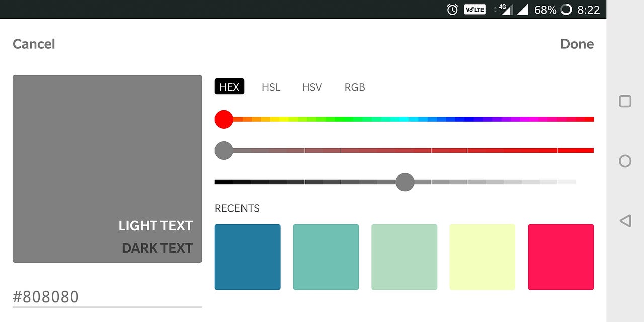
Task: Pick the pink recent color swatch
Action: point(560,257)
